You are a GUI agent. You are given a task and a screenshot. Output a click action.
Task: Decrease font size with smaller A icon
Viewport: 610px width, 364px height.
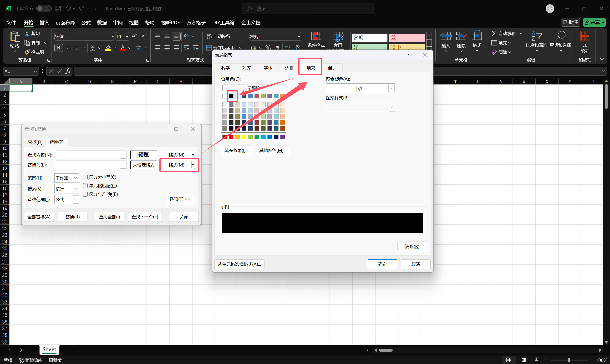click(144, 36)
